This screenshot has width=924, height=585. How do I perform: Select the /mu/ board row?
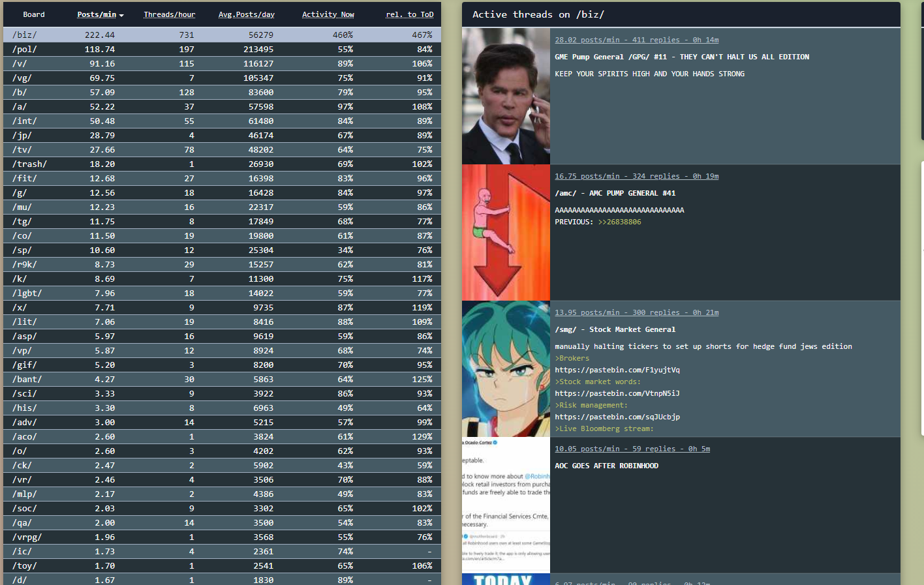(222, 207)
